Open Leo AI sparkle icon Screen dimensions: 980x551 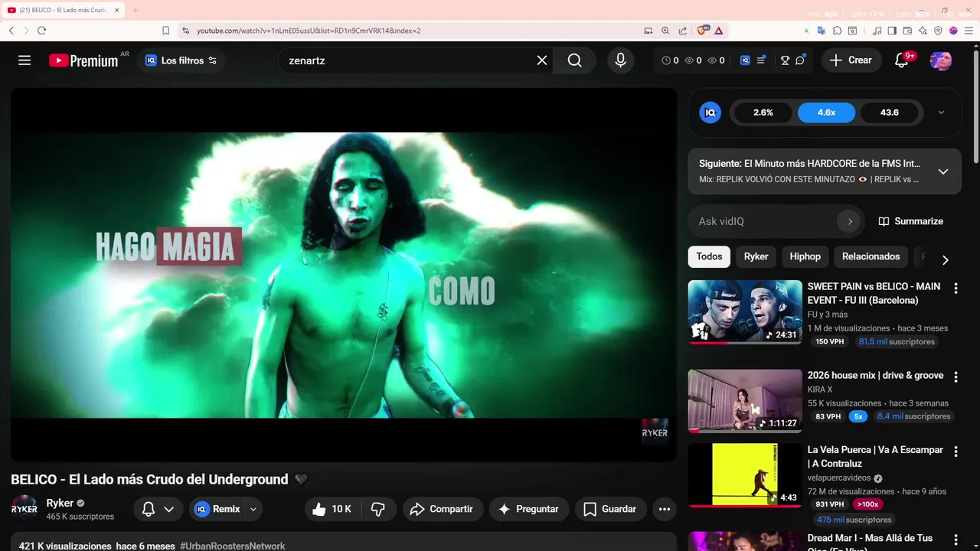pos(923,31)
